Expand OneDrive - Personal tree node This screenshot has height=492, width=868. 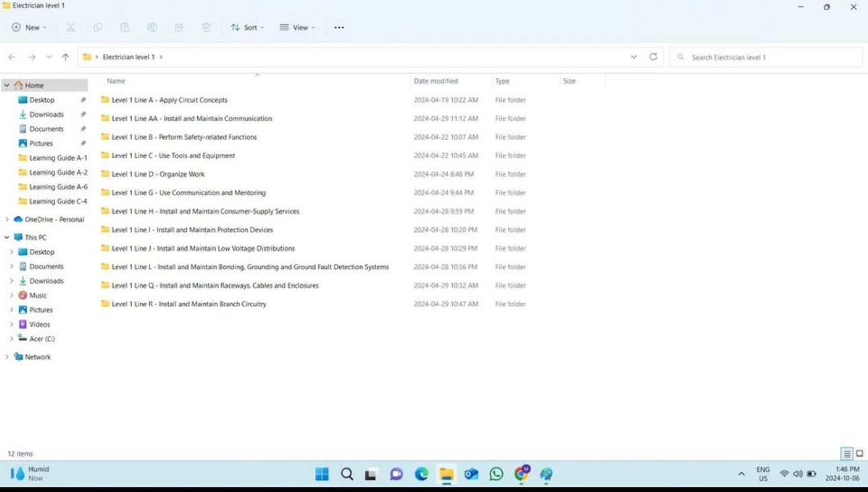tap(7, 219)
